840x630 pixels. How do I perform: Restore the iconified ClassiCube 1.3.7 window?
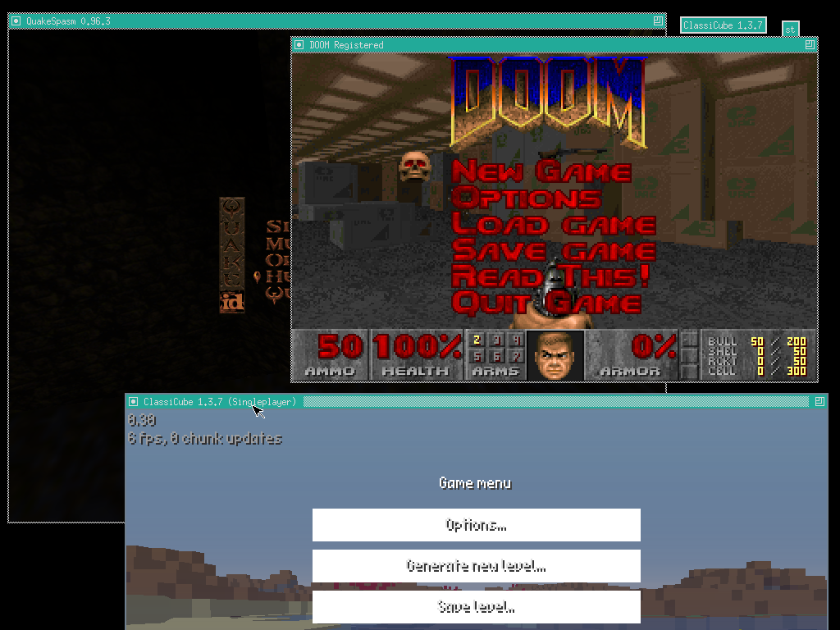point(723,25)
